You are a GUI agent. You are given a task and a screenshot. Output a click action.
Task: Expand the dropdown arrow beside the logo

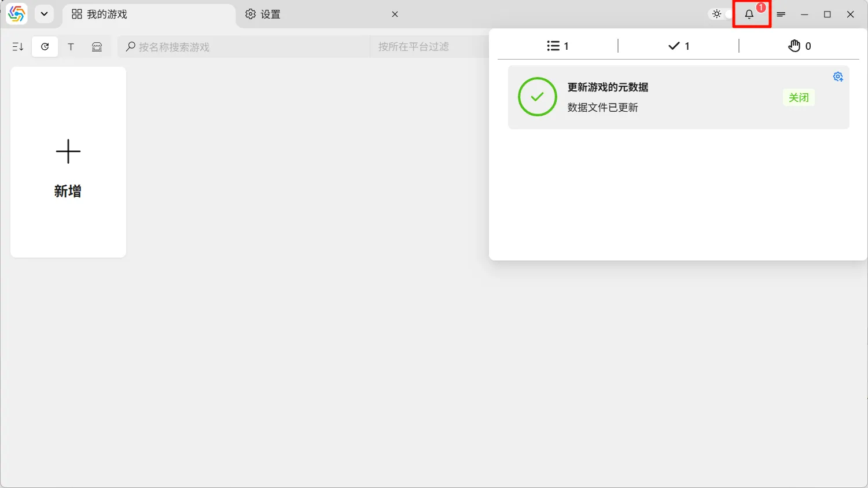tap(44, 14)
